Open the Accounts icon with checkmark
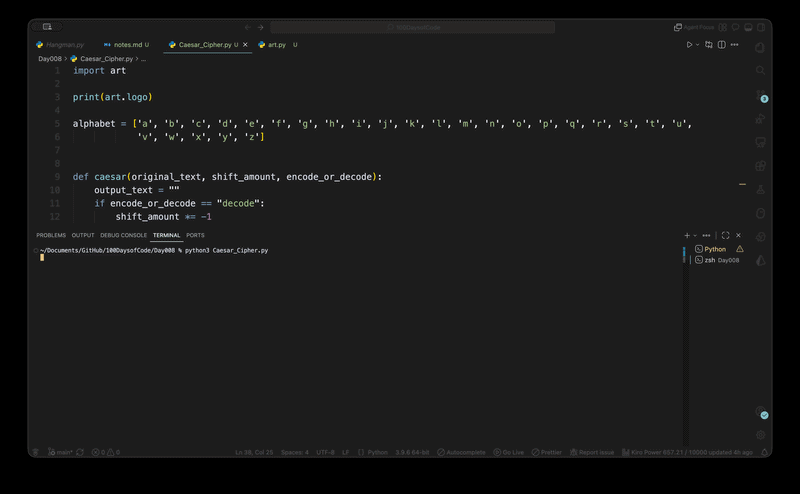This screenshot has height=494, width=800. (x=761, y=412)
